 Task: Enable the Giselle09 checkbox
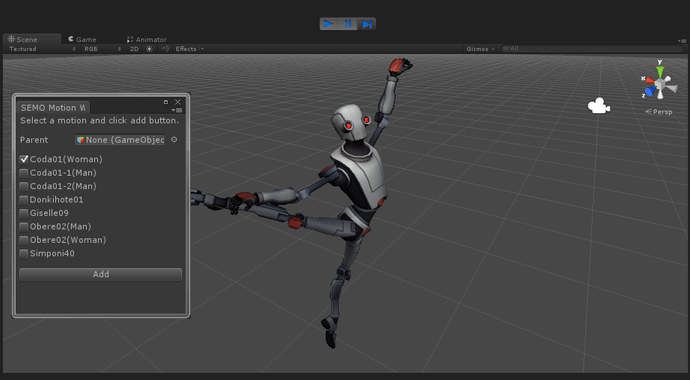point(24,213)
